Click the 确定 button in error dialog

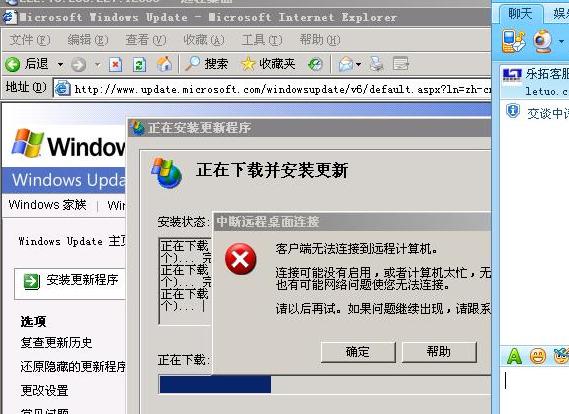[x=358, y=352]
